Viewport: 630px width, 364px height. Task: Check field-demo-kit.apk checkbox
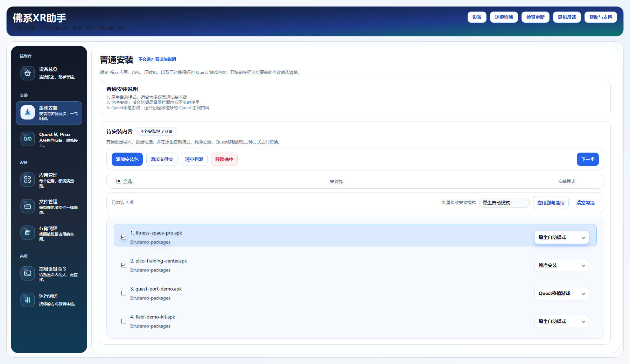pyautogui.click(x=124, y=321)
